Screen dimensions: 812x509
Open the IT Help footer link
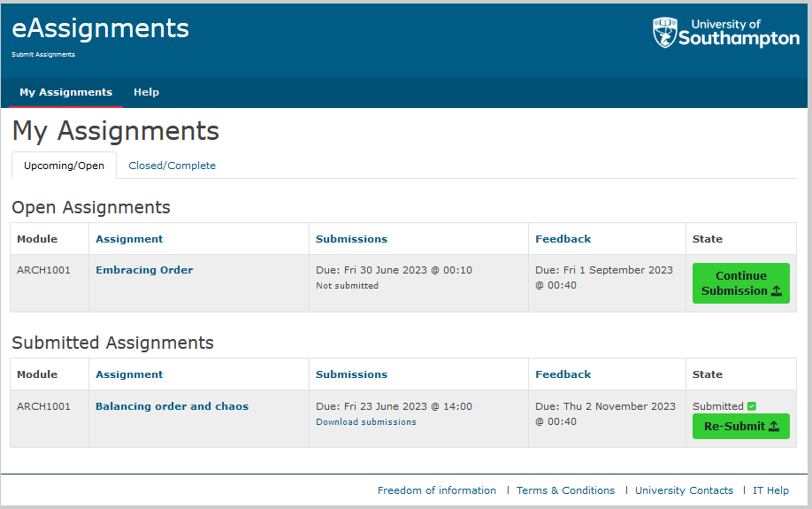[x=770, y=490]
